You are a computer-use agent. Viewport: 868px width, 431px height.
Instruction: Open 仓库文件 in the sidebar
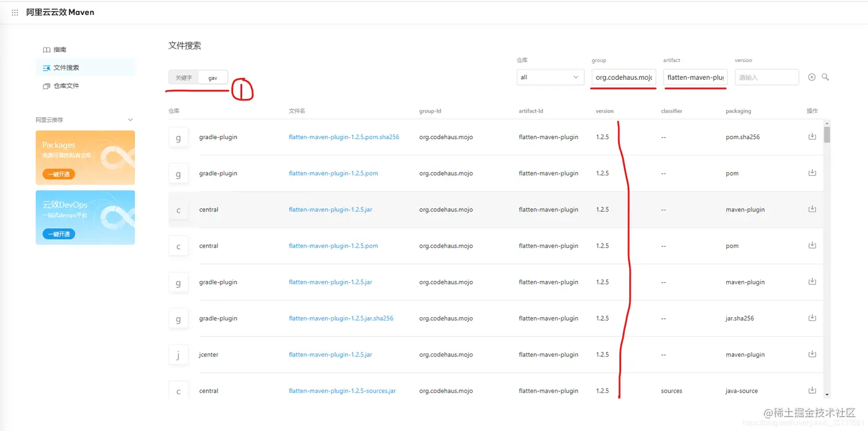point(86,86)
